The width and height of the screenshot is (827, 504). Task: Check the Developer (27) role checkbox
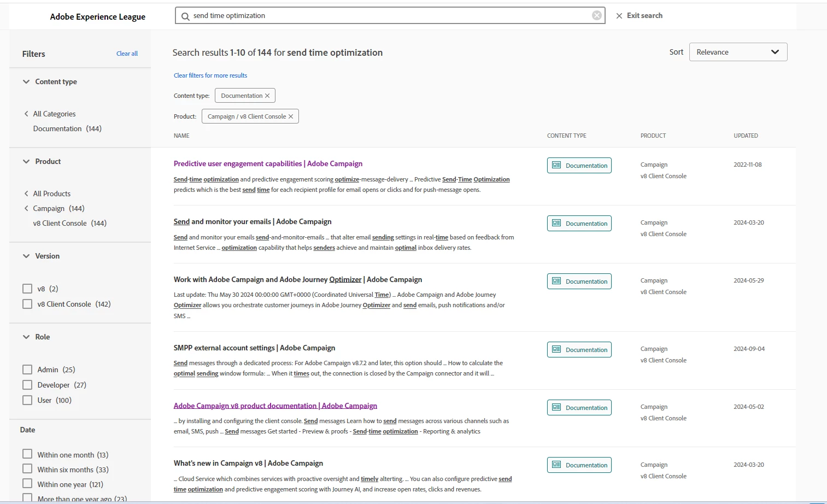coord(27,385)
